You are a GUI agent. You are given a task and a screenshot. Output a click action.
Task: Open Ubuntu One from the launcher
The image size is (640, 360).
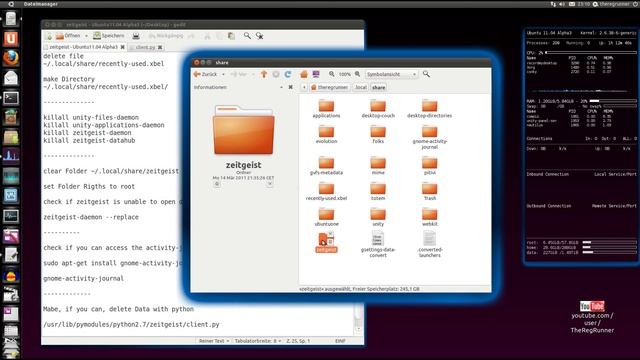pyautogui.click(x=11, y=38)
